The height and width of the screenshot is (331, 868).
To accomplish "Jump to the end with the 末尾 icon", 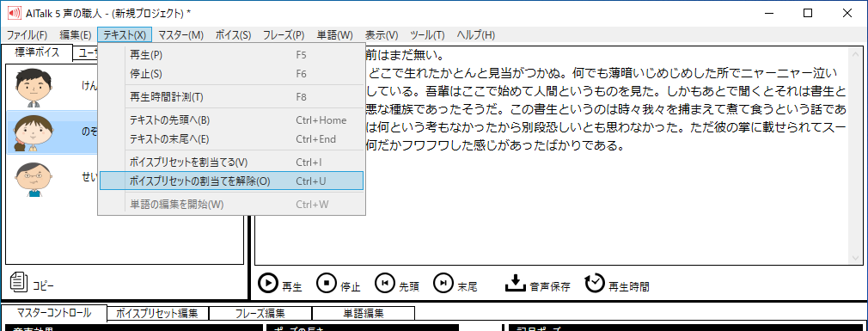I will click(x=443, y=284).
